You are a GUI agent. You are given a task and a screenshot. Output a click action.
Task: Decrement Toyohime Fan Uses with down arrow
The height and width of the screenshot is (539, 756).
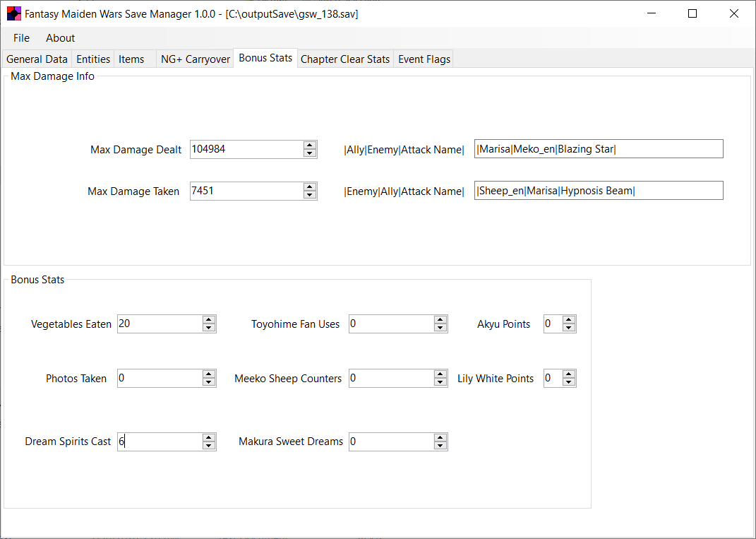point(440,328)
